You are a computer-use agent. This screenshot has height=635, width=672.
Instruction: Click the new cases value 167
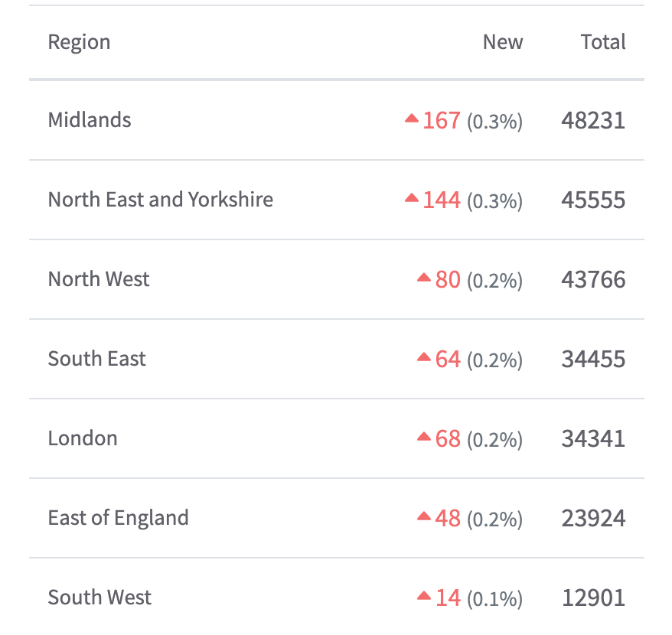(x=442, y=121)
